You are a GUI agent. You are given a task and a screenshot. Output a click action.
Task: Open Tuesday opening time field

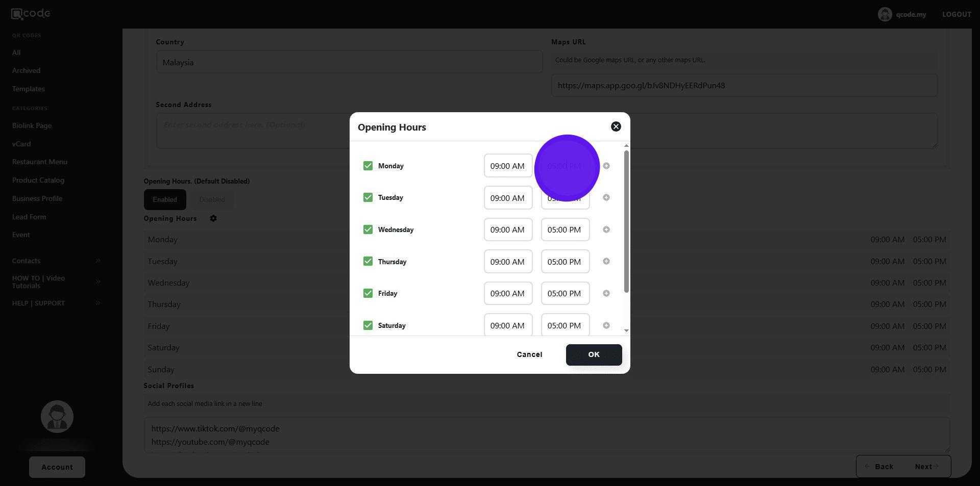click(508, 198)
